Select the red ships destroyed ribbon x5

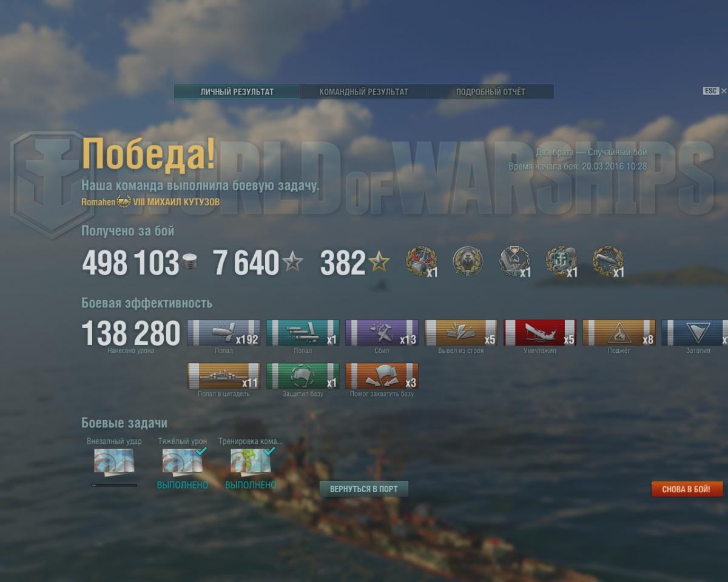(540, 333)
